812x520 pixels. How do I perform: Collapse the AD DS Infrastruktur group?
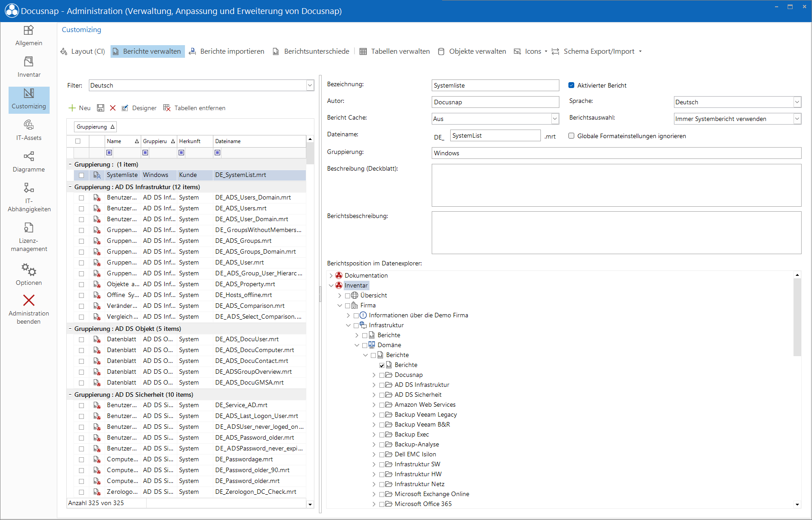coord(70,187)
